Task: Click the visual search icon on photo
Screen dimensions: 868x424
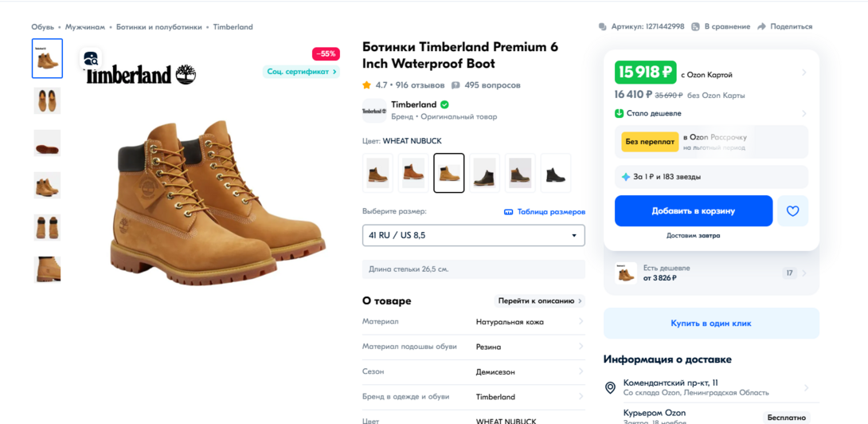Action: tap(92, 58)
